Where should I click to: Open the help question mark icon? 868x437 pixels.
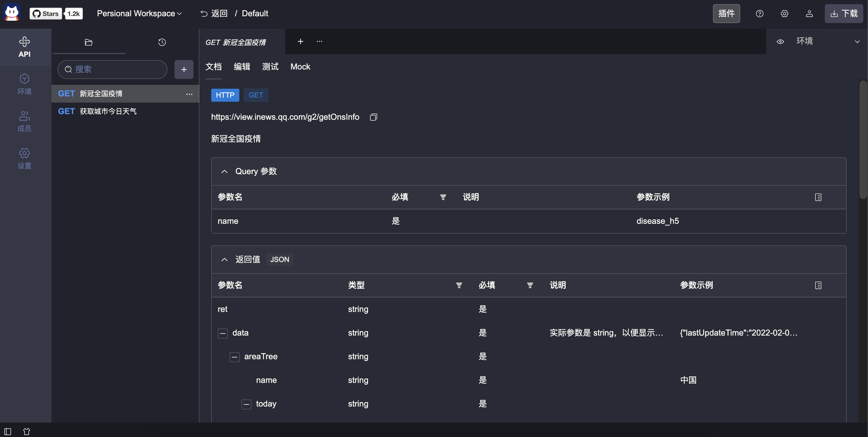tap(759, 14)
